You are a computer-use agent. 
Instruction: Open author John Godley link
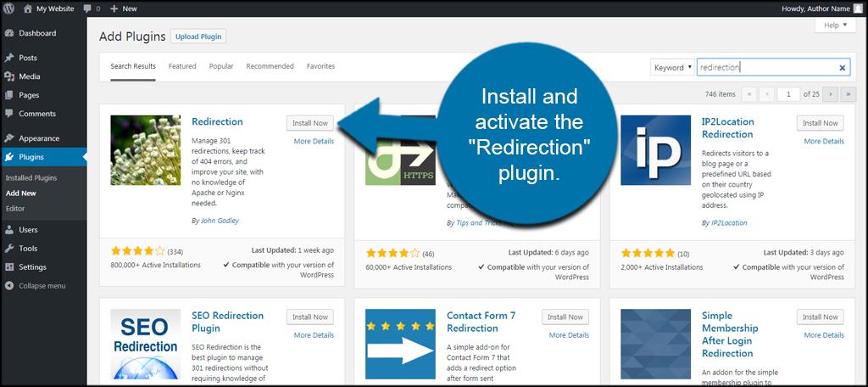coord(220,221)
